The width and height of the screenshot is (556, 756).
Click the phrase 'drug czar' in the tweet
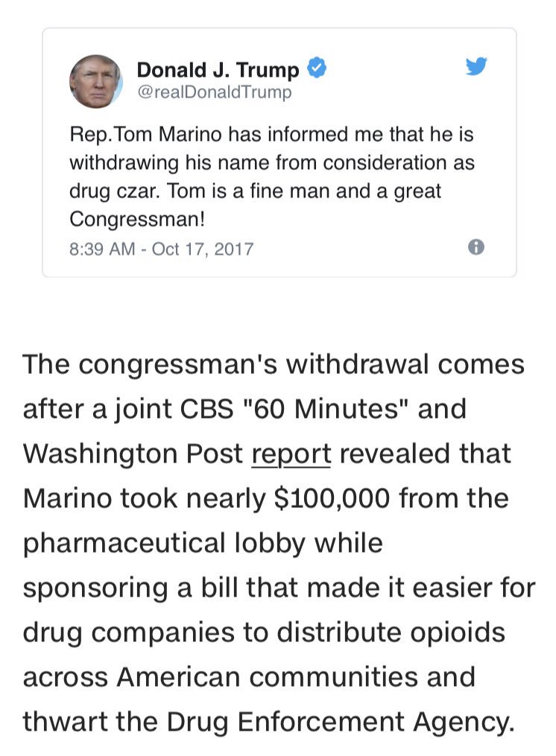tap(114, 191)
